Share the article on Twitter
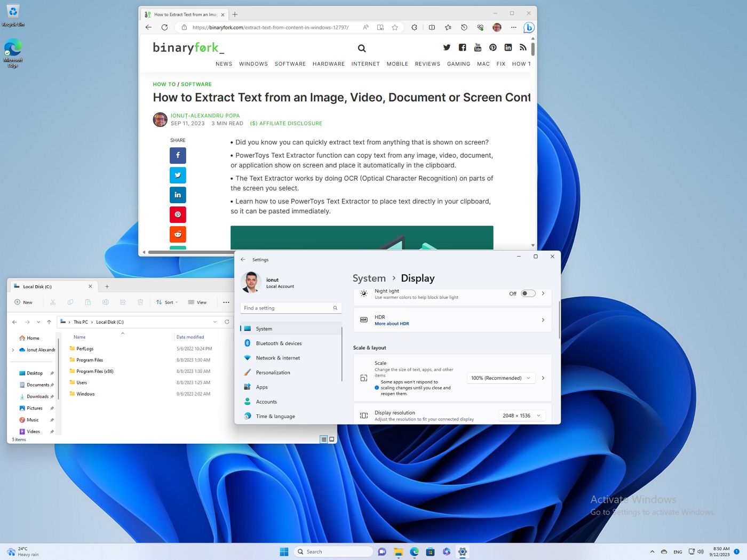The width and height of the screenshot is (747, 560). [178, 175]
